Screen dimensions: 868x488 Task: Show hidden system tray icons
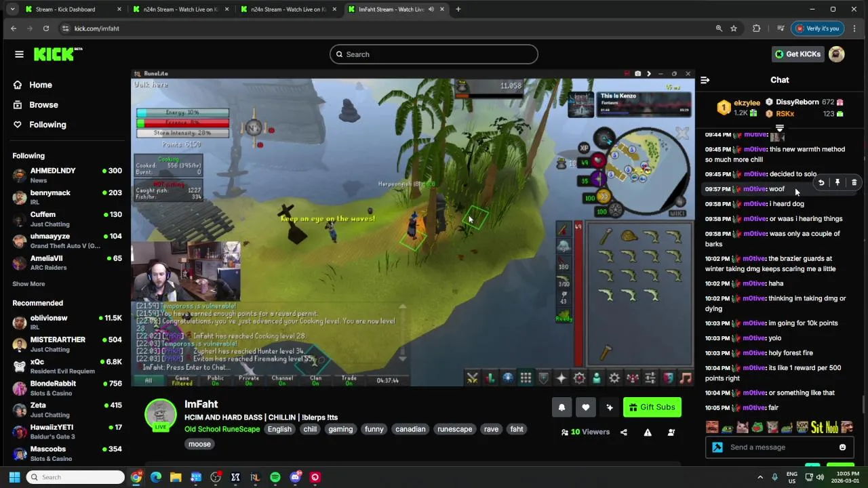[x=760, y=477]
